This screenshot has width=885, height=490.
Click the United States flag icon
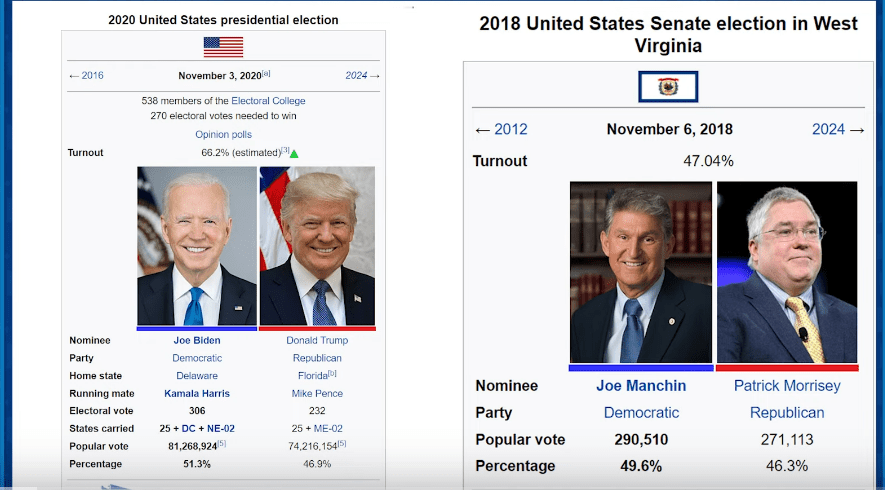click(223, 47)
